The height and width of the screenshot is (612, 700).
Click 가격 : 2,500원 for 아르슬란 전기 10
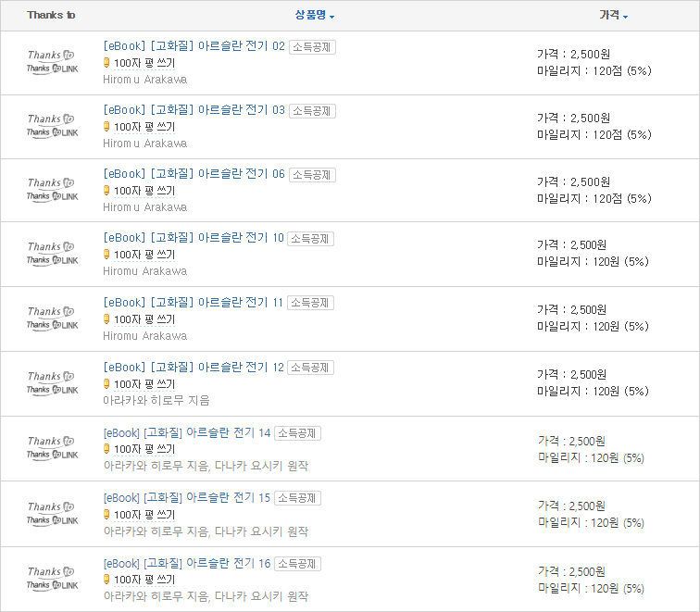coord(572,244)
